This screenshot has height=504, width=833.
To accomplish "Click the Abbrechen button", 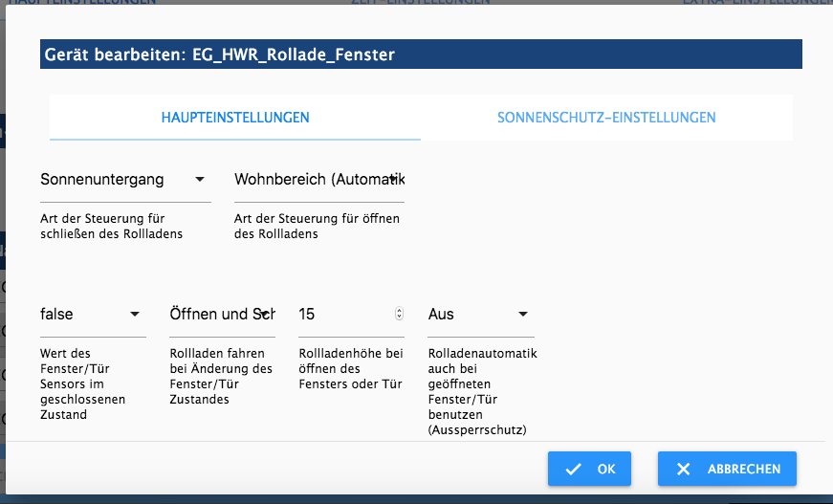I will pyautogui.click(x=727, y=469).
